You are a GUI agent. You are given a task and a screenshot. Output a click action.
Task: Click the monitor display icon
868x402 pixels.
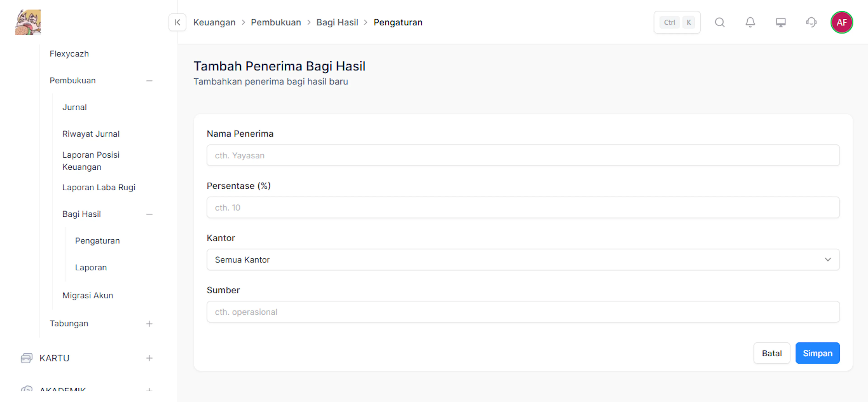(x=780, y=22)
